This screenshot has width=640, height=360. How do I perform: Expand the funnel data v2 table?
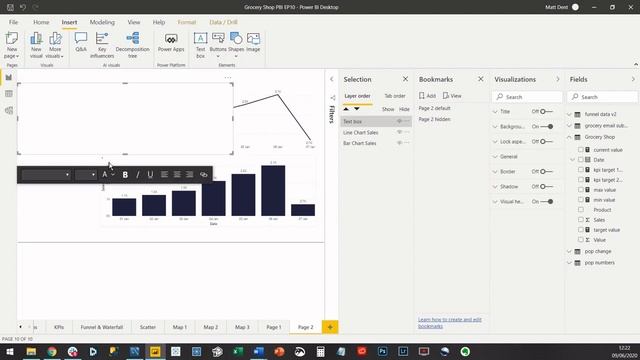tap(569, 114)
